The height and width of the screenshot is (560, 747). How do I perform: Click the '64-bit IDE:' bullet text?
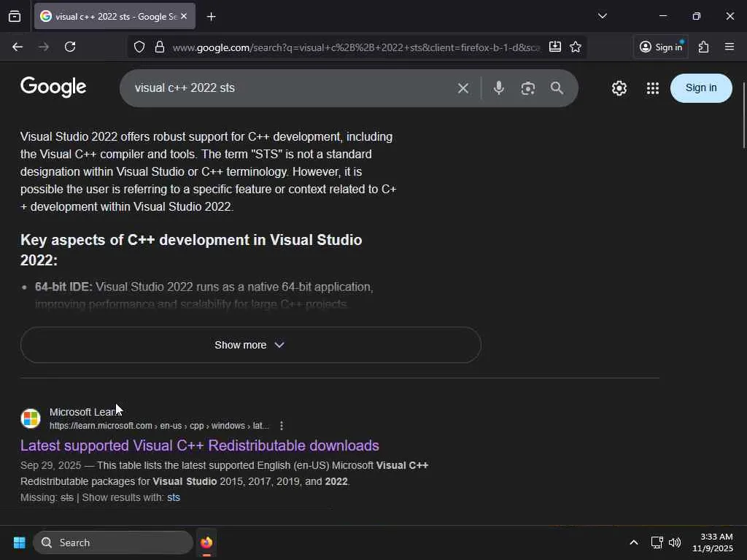63,287
